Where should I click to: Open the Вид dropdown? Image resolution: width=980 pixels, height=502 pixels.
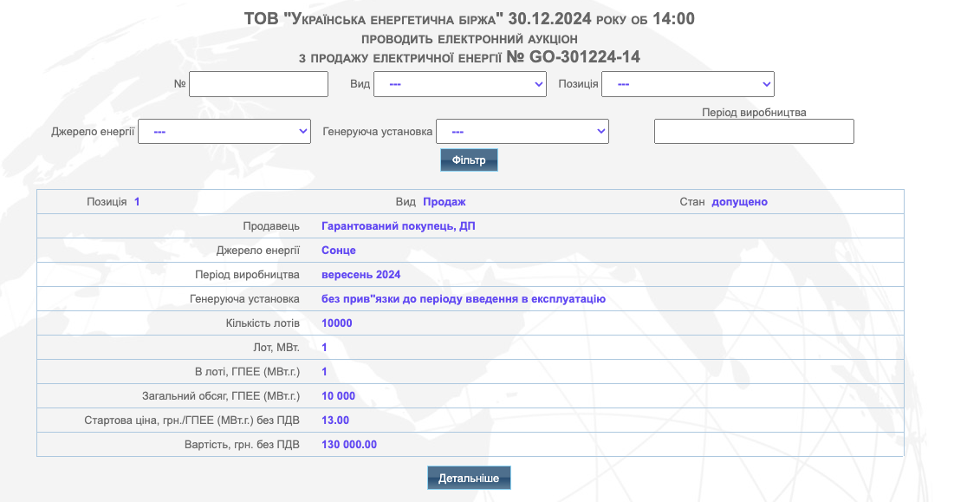[x=460, y=84]
